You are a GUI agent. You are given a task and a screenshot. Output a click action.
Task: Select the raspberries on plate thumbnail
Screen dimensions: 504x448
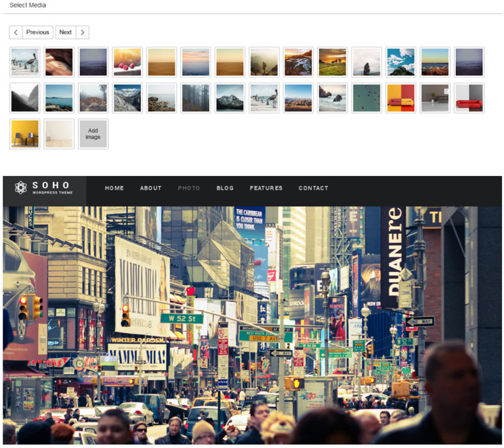[x=127, y=62]
